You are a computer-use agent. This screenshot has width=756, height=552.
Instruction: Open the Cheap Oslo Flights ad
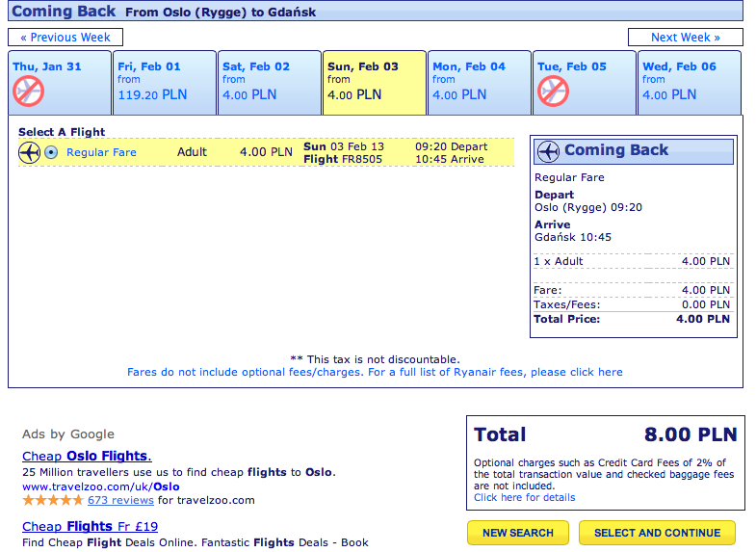pos(87,456)
